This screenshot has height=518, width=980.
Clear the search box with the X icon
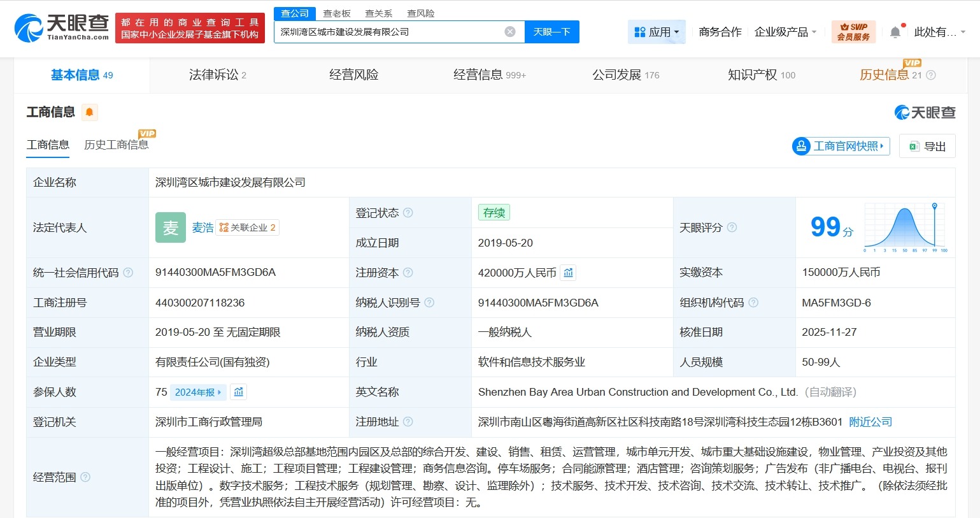[x=509, y=31]
